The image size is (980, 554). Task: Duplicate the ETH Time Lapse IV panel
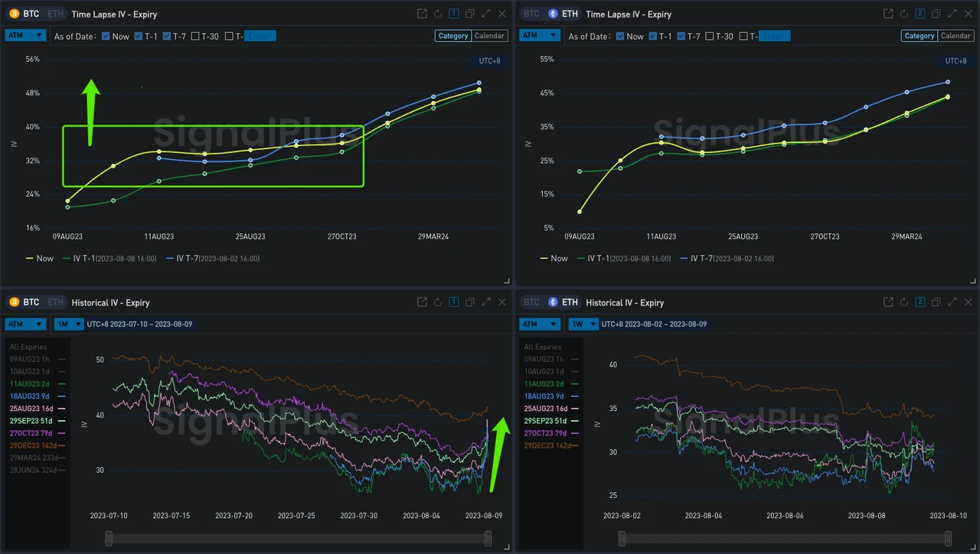936,14
